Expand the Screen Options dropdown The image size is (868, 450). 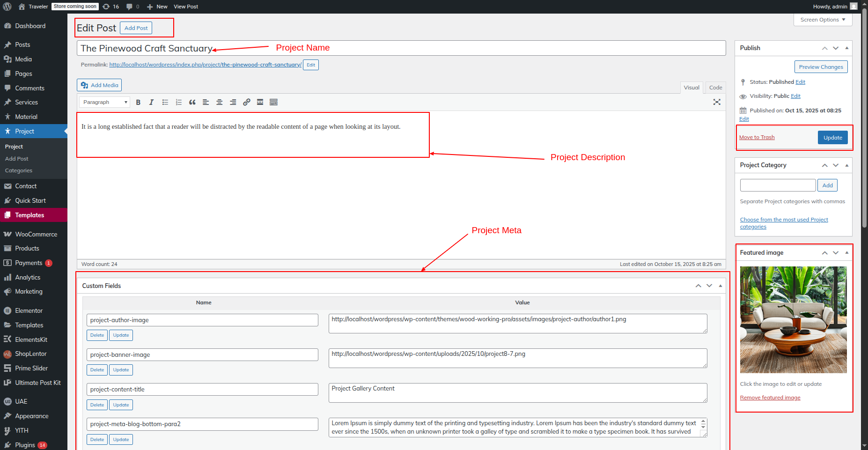tap(823, 20)
